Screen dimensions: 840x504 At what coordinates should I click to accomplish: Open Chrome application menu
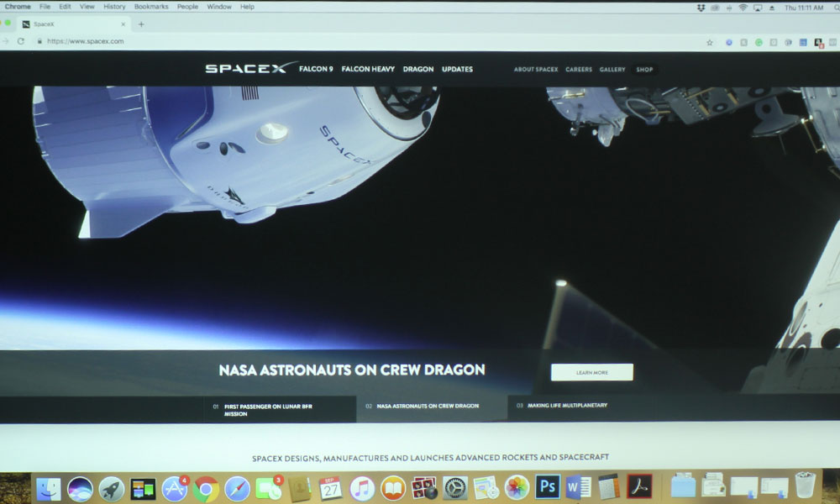pyautogui.click(x=18, y=7)
